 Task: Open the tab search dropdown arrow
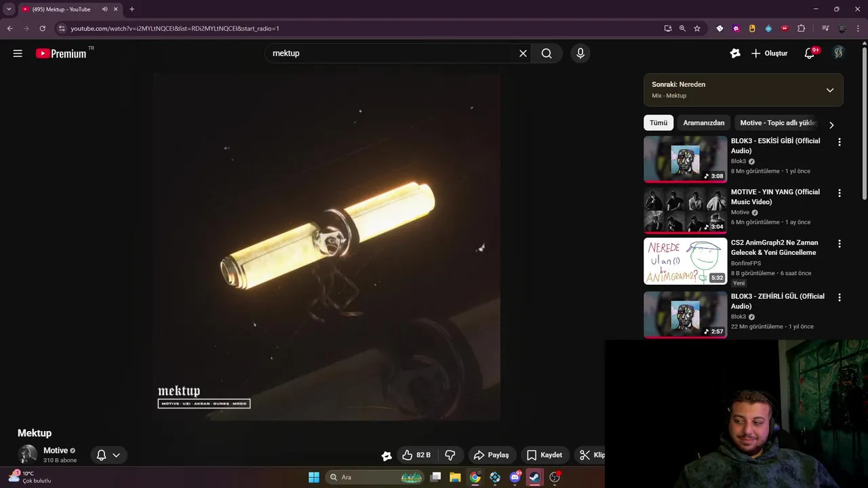(9, 9)
